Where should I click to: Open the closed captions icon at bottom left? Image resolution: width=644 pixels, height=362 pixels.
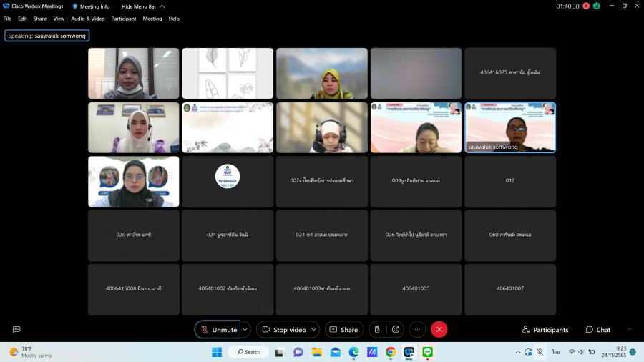click(16, 329)
